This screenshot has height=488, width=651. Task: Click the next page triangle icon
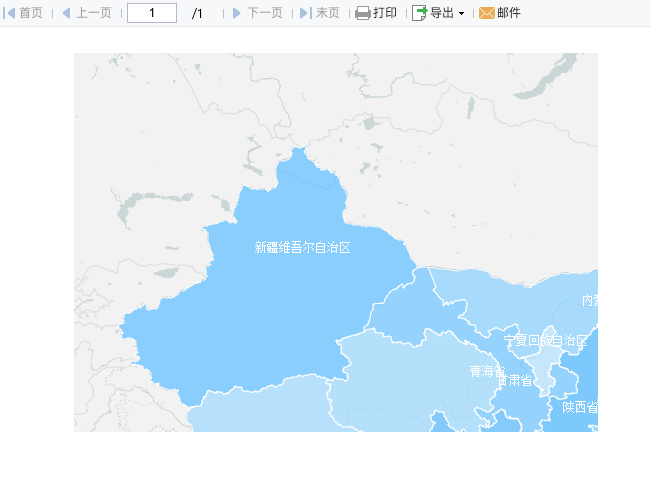(x=237, y=13)
